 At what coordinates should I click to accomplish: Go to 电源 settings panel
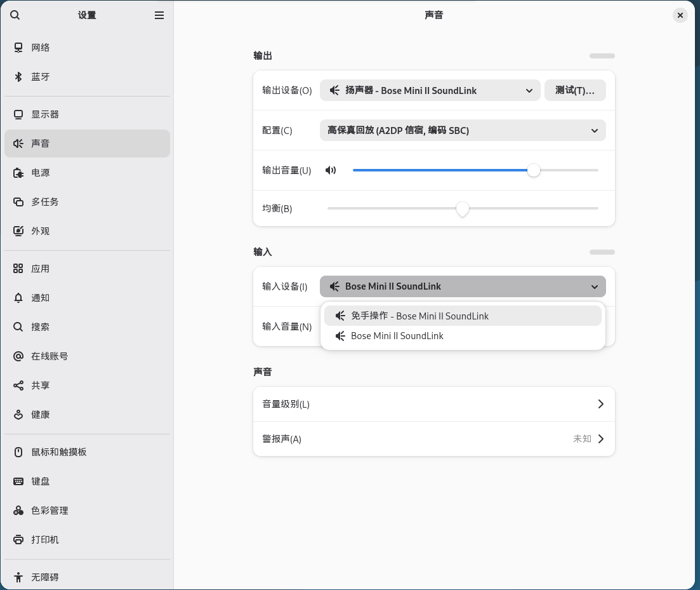pyautogui.click(x=87, y=173)
